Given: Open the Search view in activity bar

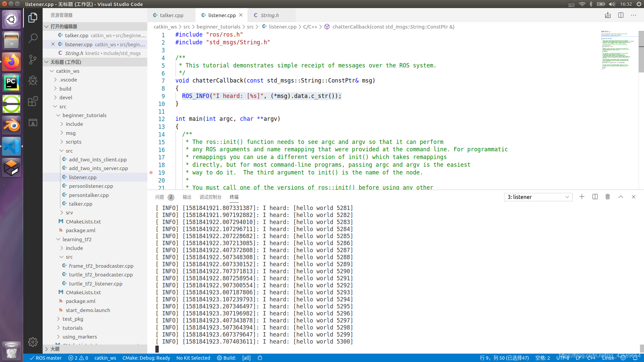Looking at the screenshot, I should coord(33,38).
